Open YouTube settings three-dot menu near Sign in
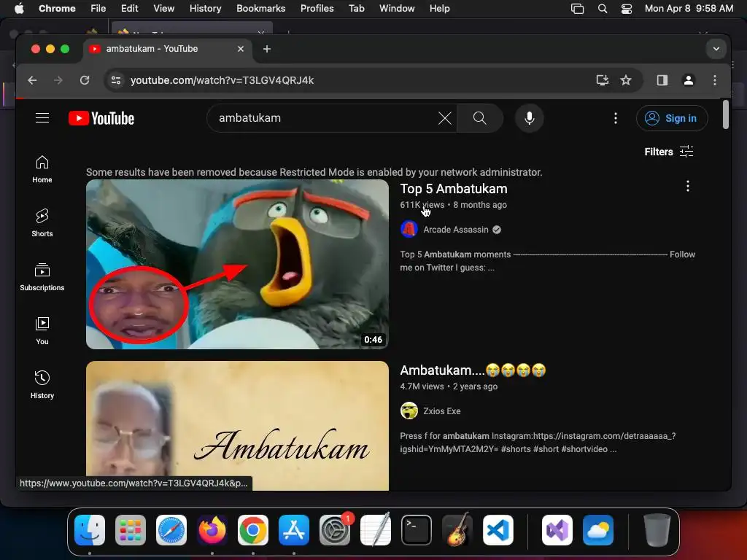This screenshot has height=560, width=747. [x=616, y=118]
